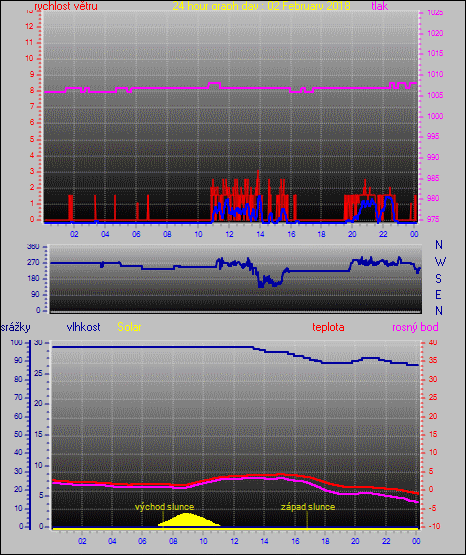Screen dimensions: 466x555
Task: Click the pressure value '1000' on right axis
Action: 435,116
